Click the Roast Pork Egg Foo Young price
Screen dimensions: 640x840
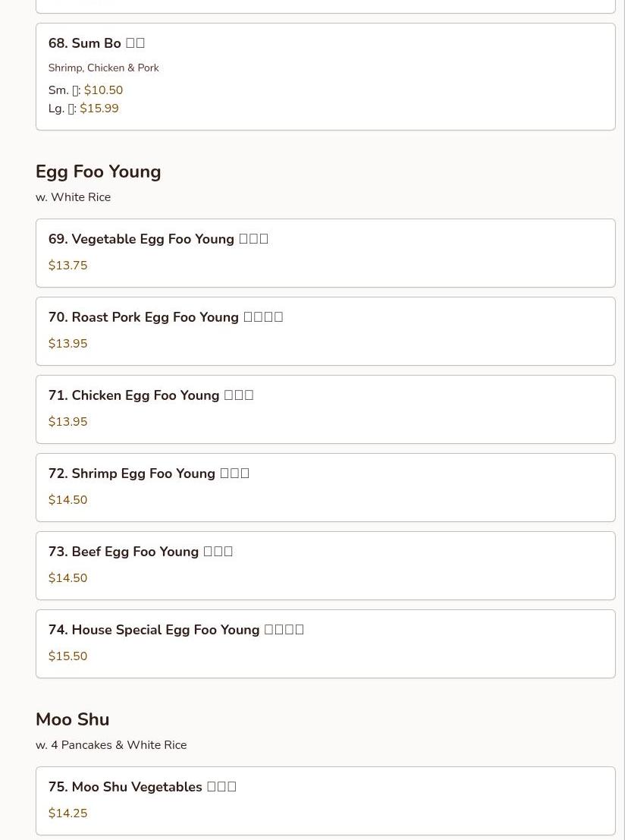point(68,344)
